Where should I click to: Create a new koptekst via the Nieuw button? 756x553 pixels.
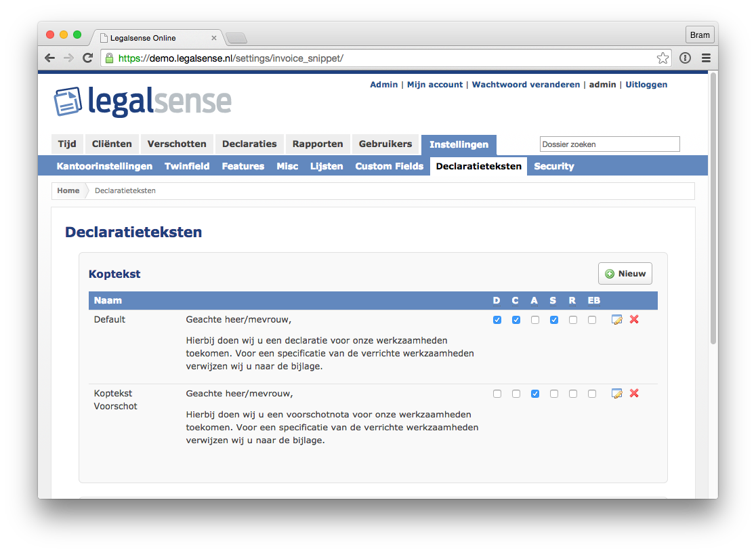click(x=625, y=273)
